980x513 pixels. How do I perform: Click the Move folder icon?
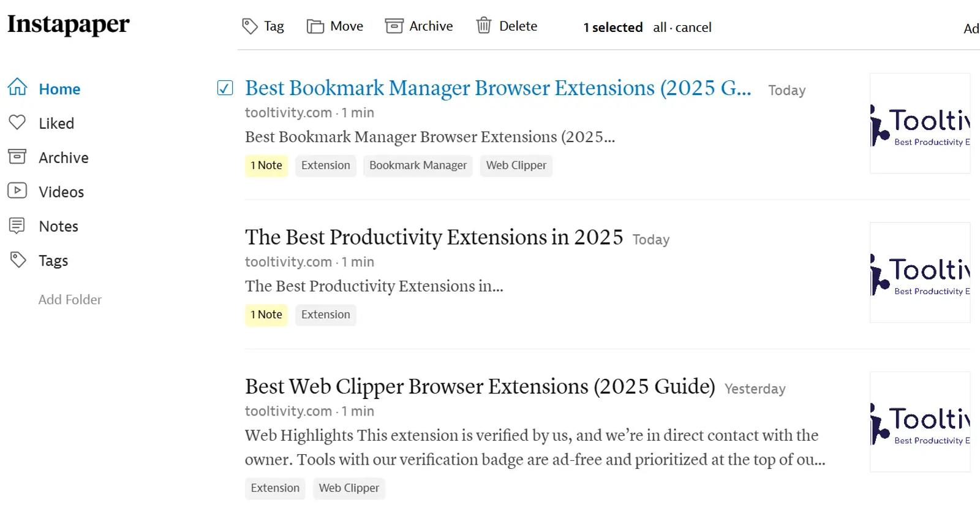[315, 26]
